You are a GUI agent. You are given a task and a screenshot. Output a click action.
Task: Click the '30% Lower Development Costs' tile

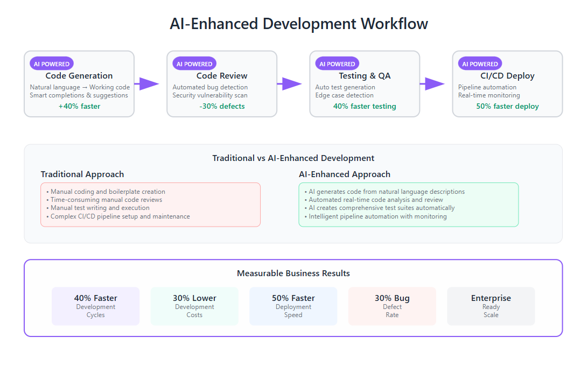[194, 306]
